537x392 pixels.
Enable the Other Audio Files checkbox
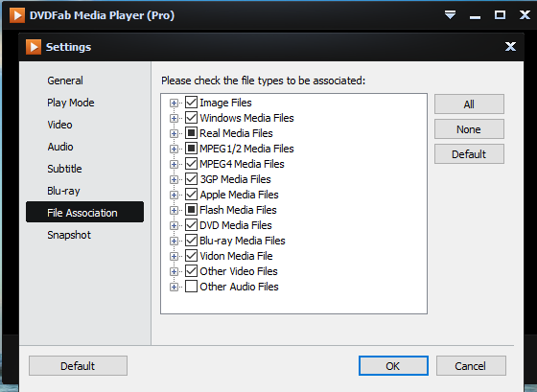[191, 287]
